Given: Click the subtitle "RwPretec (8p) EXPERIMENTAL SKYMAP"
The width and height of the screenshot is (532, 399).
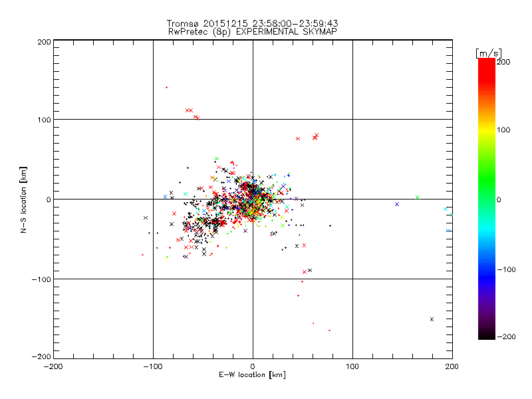Looking at the screenshot, I should pyautogui.click(x=252, y=32).
